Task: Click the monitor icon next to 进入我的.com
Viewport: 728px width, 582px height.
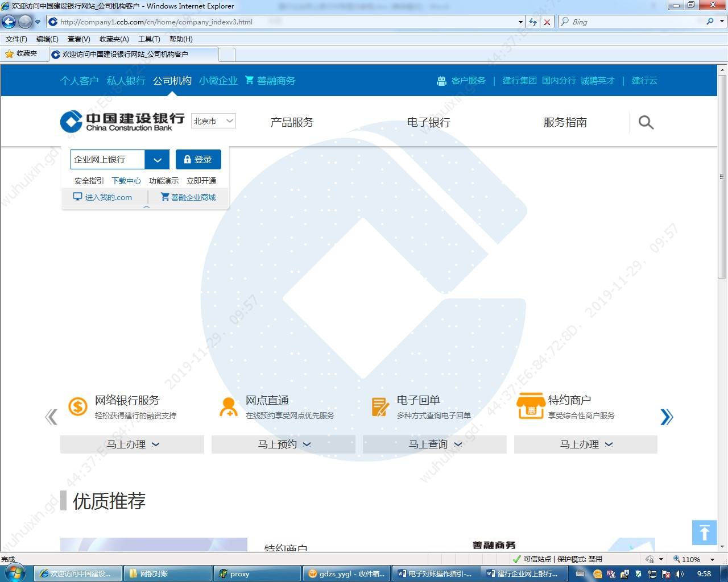Action: [77, 197]
